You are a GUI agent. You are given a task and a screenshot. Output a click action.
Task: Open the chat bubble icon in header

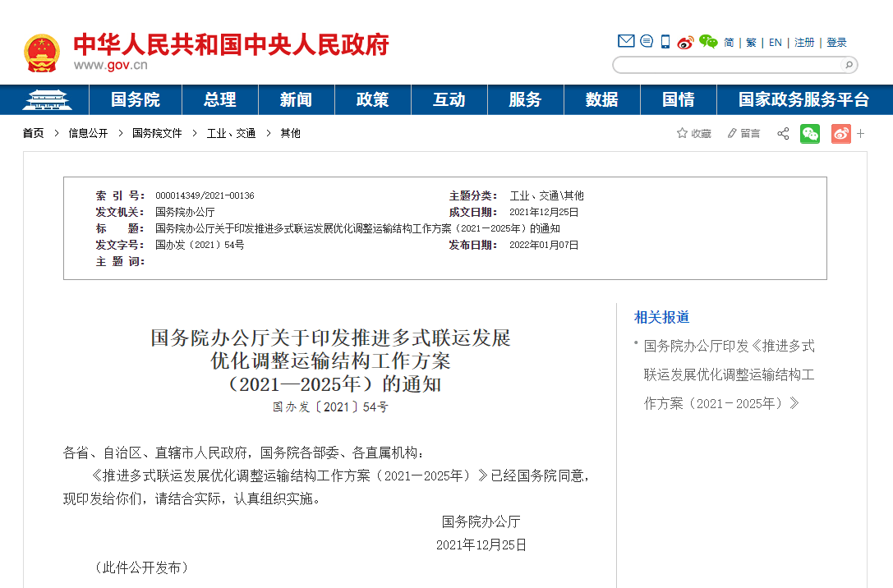tap(647, 41)
